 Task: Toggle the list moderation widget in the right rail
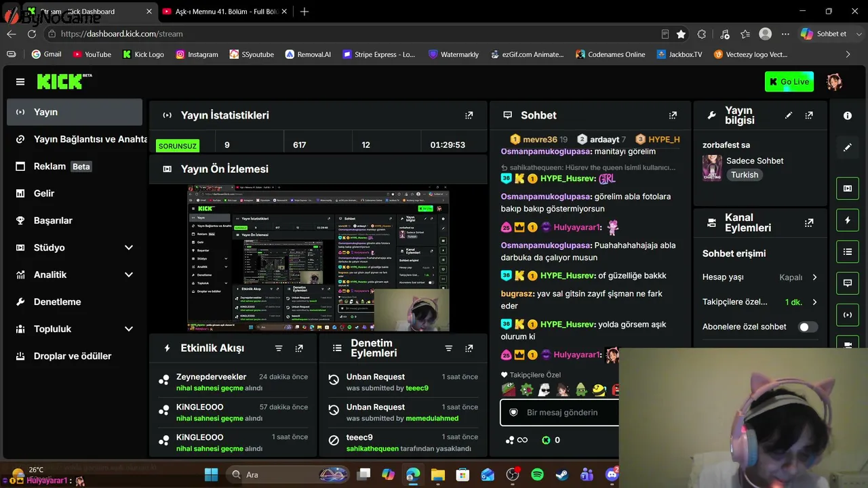[x=848, y=252]
